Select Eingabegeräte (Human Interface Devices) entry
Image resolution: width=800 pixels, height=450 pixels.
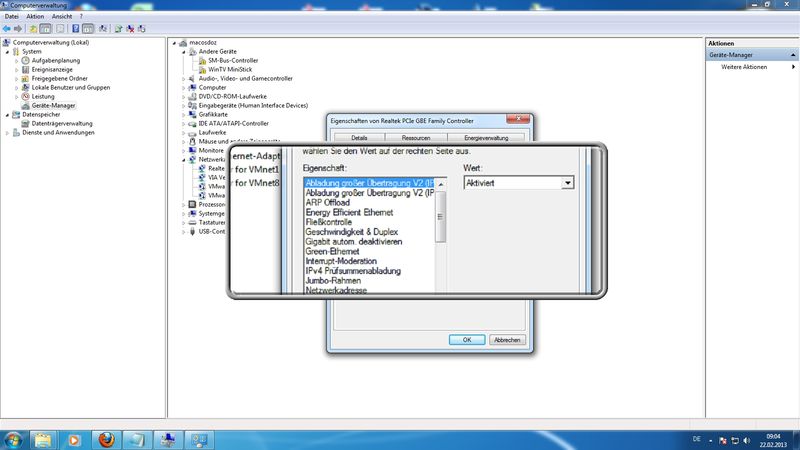click(x=253, y=106)
